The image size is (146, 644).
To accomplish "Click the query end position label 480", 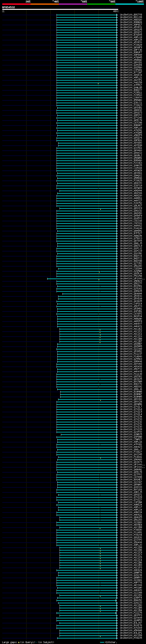I will (115, 11).
